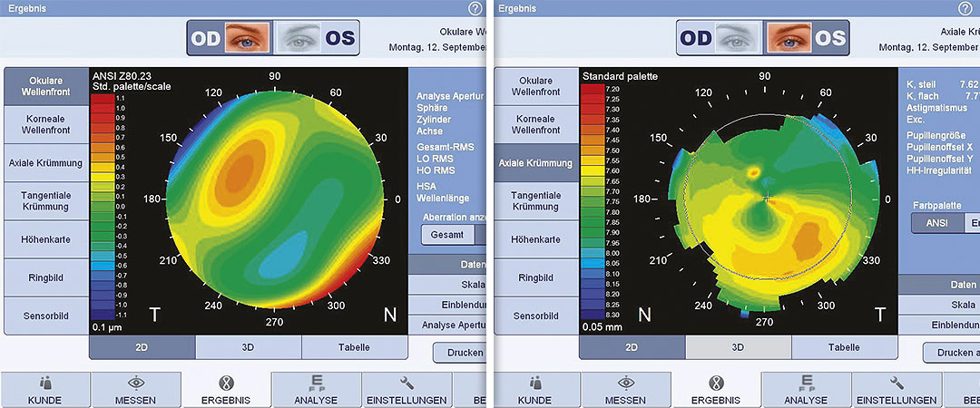
Task: Click Drucken button in the wavefront view
Action: point(461,353)
